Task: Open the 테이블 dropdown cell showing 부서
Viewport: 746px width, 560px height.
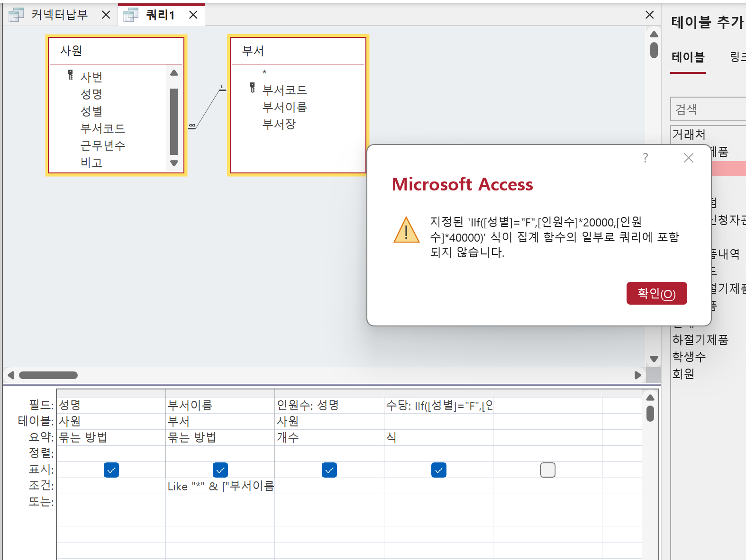Action: (x=220, y=421)
